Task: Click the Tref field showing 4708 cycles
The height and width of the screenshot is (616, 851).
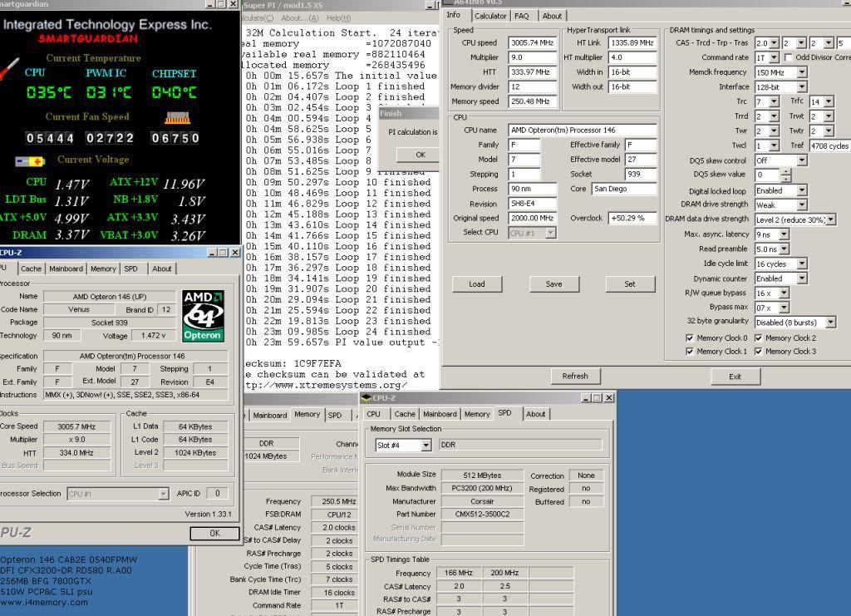Action: [829, 146]
